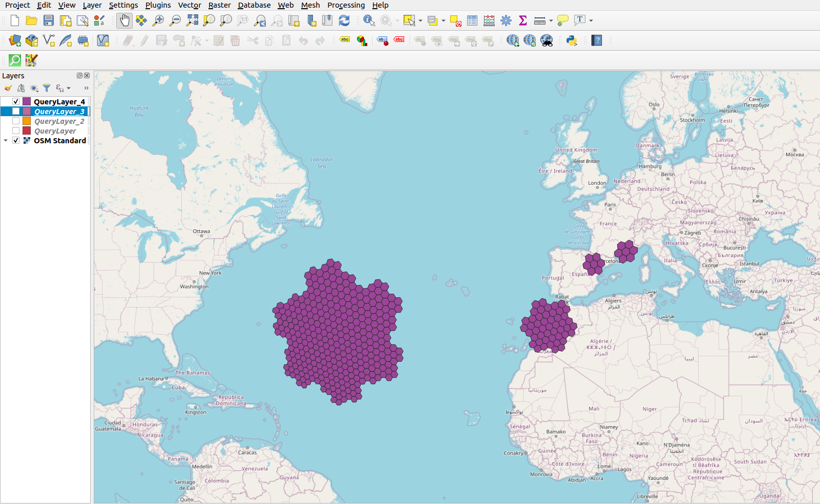Show Statistical Summary sigma icon
This screenshot has width=820, height=504.
(x=523, y=20)
